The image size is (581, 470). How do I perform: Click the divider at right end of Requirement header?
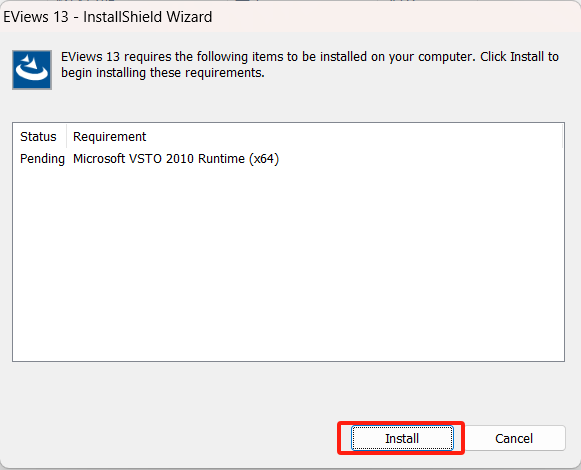point(562,136)
